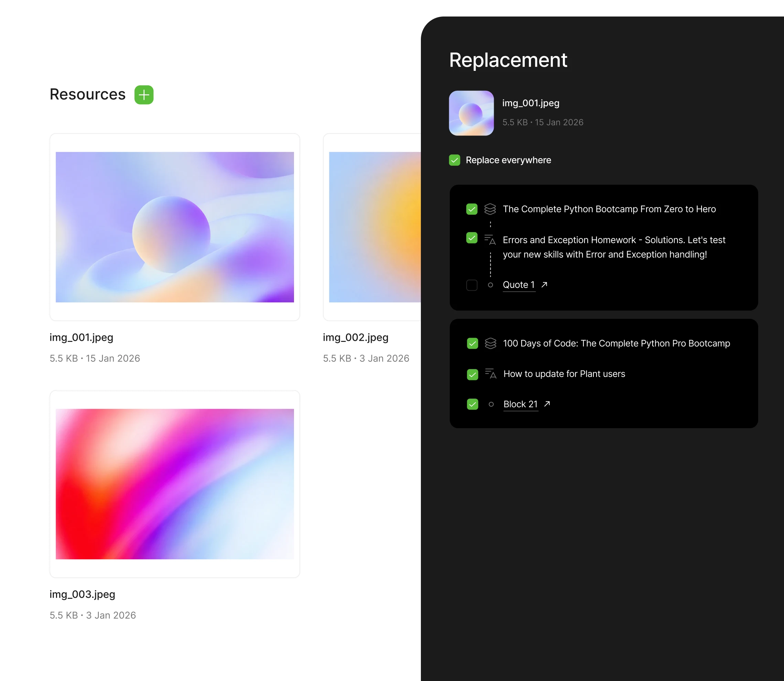Select the img_002.jpeg orange thumbnail
Image resolution: width=784 pixels, height=681 pixels.
(374, 227)
